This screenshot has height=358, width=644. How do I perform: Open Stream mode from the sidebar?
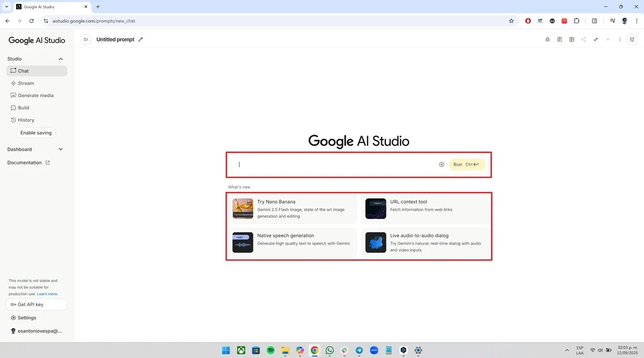click(25, 83)
